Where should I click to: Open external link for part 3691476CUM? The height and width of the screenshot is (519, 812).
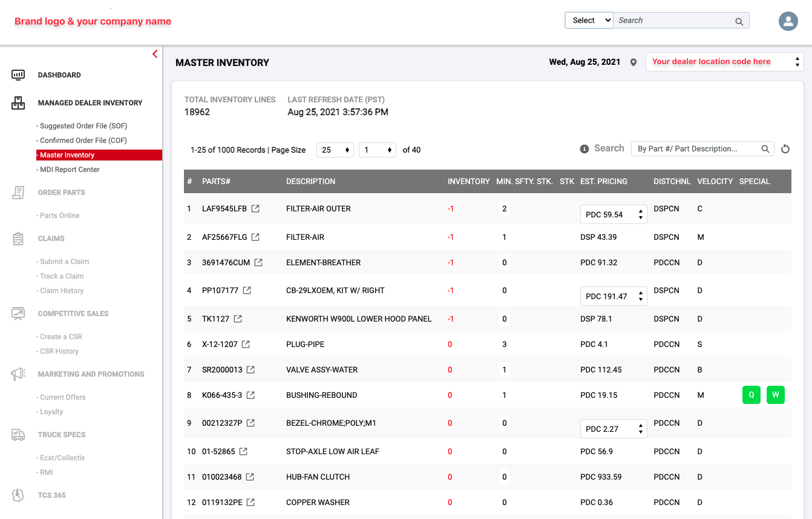[x=258, y=262]
